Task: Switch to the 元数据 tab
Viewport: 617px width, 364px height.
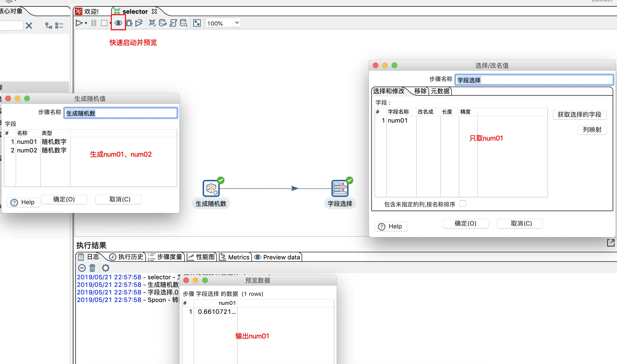Action: point(440,91)
